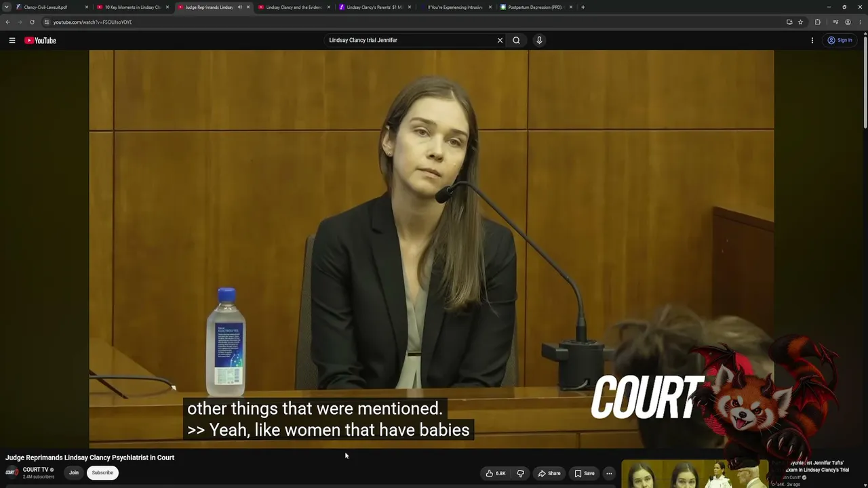Open the browser media controls icon
The image size is (868, 488).
[x=835, y=22]
